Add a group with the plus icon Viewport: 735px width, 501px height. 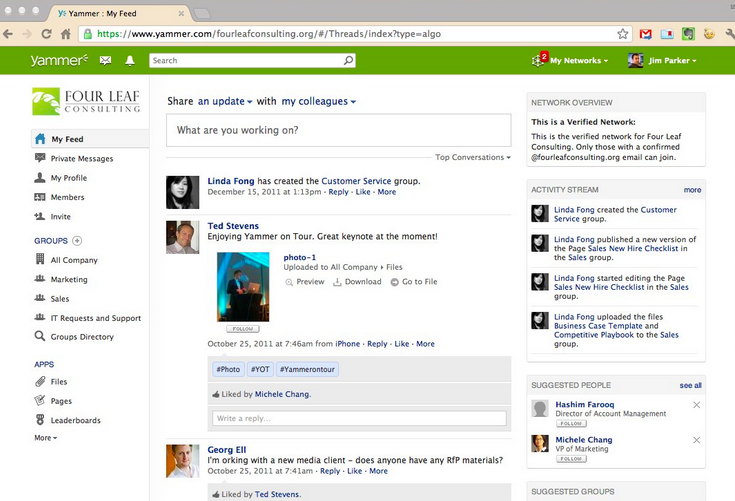pos(77,241)
